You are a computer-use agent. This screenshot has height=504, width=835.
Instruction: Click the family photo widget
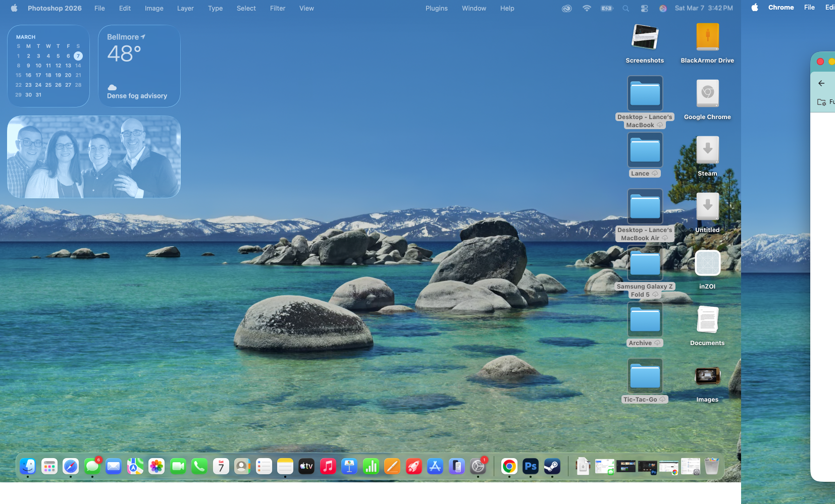[x=93, y=157]
